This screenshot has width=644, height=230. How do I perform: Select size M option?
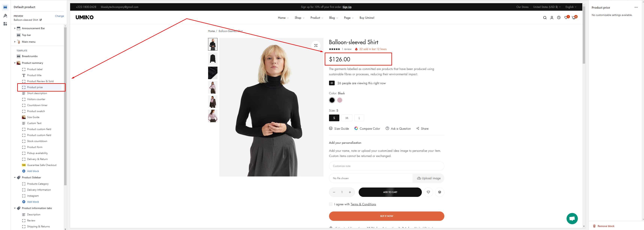346,118
